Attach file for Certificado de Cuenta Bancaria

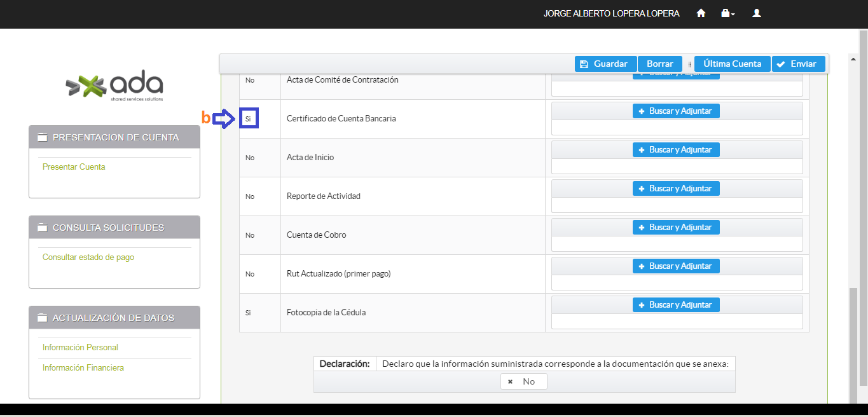coord(675,111)
